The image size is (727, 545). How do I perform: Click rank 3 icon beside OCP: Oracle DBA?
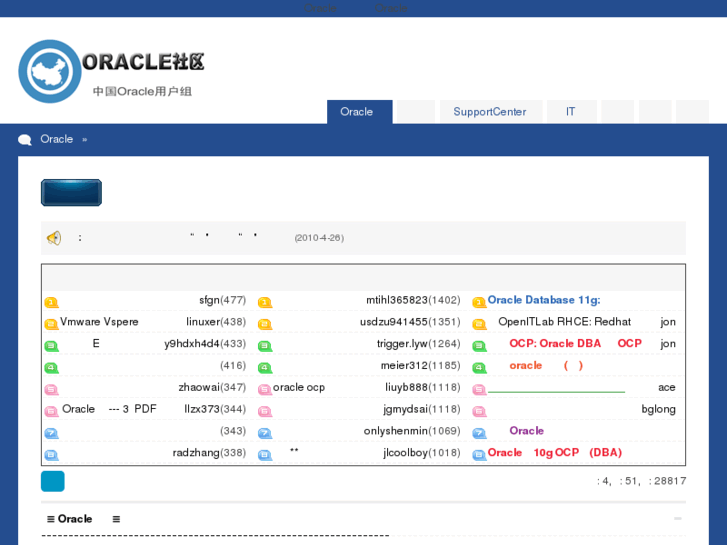pyautogui.click(x=479, y=346)
